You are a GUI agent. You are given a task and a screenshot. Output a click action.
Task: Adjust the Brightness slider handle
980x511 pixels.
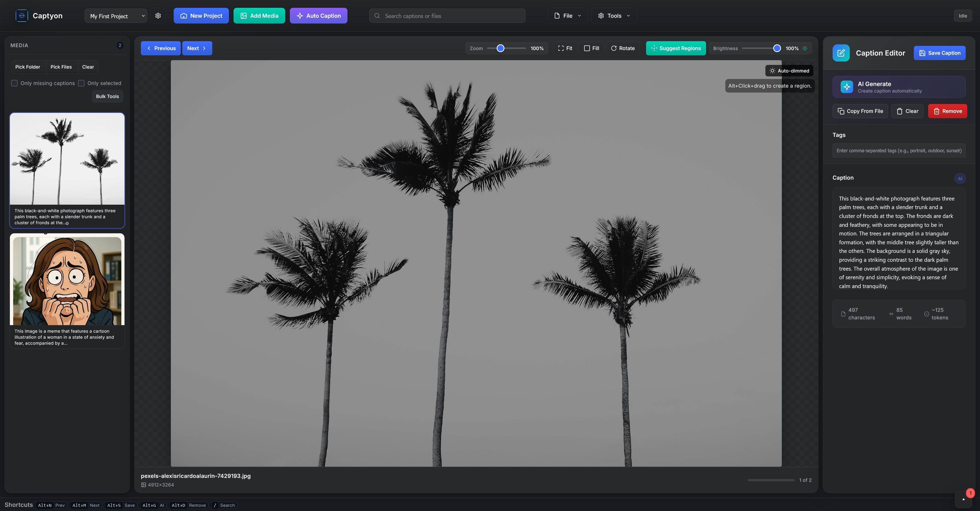click(777, 48)
